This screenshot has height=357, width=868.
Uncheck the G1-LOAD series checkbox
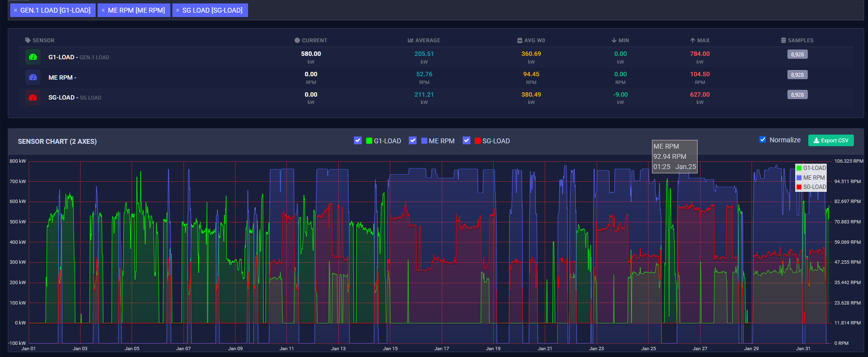click(358, 140)
